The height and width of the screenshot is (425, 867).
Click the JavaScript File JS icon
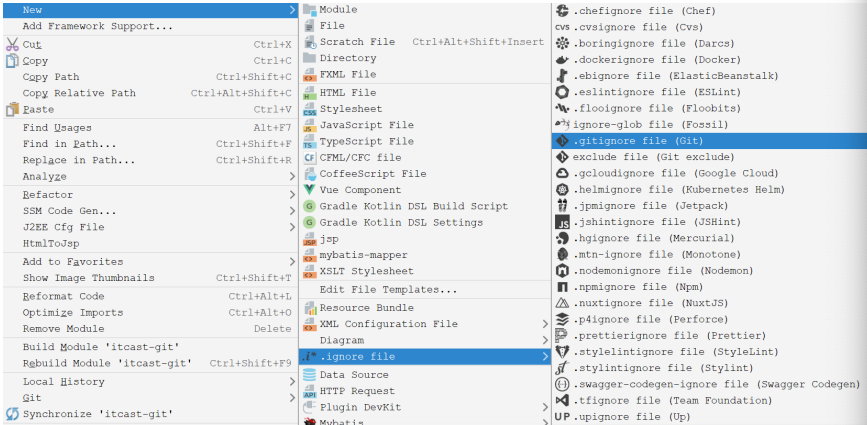click(x=310, y=125)
